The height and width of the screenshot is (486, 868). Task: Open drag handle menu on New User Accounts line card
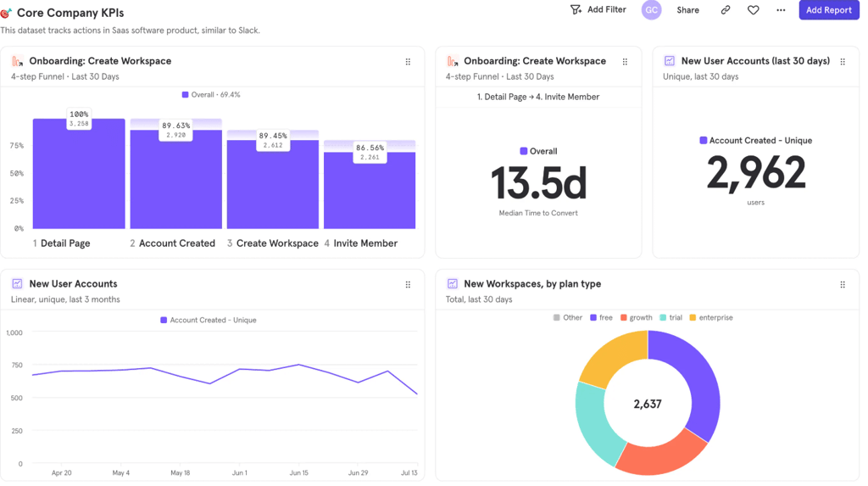408,284
